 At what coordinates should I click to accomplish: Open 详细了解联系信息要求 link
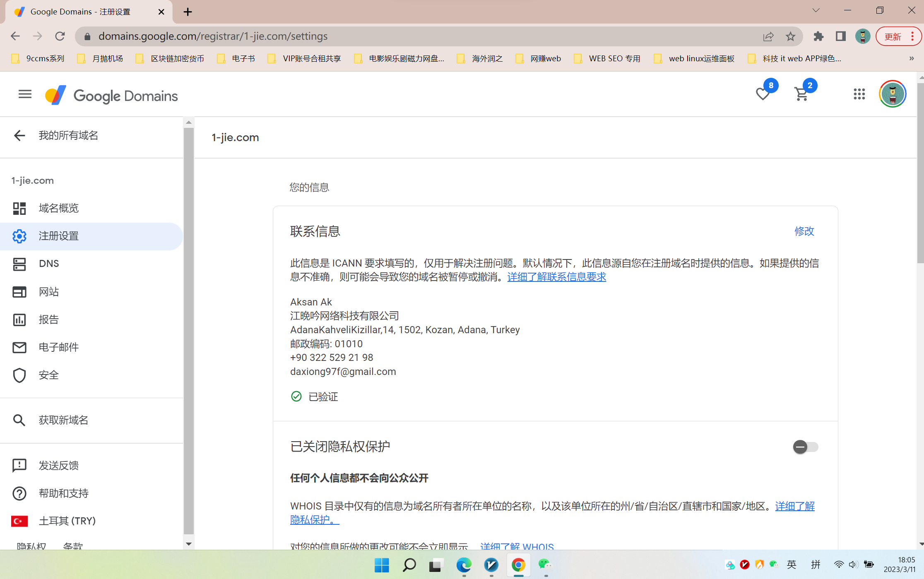pos(556,277)
